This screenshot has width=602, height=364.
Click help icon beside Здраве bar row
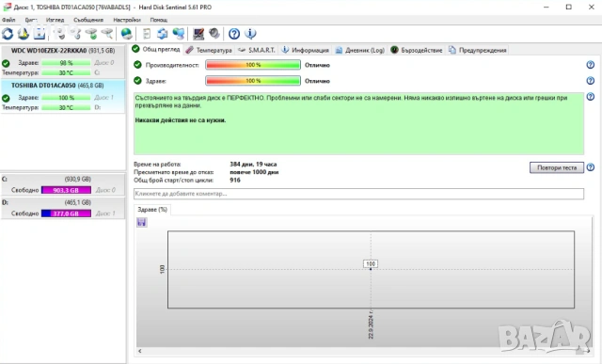(591, 81)
